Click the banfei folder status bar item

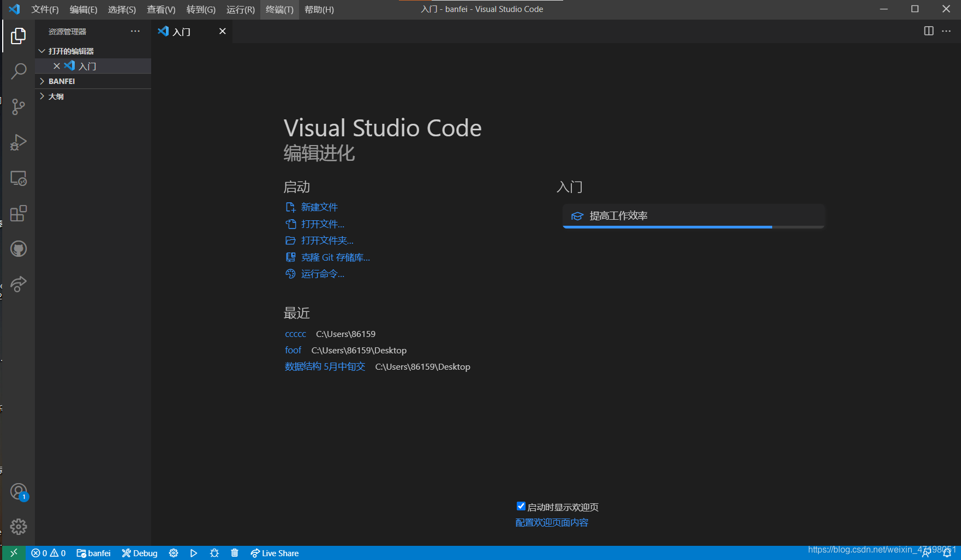[93, 553]
